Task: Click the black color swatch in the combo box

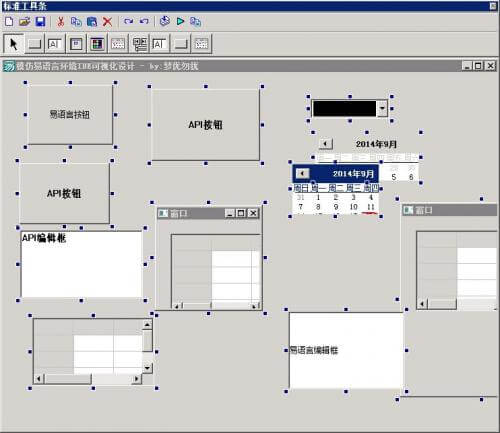Action: pyautogui.click(x=345, y=109)
